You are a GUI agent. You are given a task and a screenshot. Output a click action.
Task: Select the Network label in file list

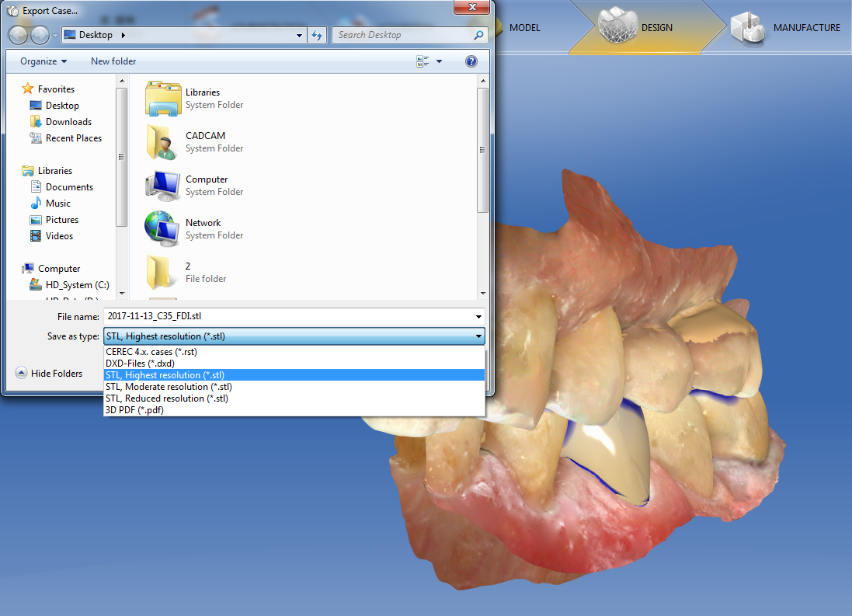pos(203,223)
